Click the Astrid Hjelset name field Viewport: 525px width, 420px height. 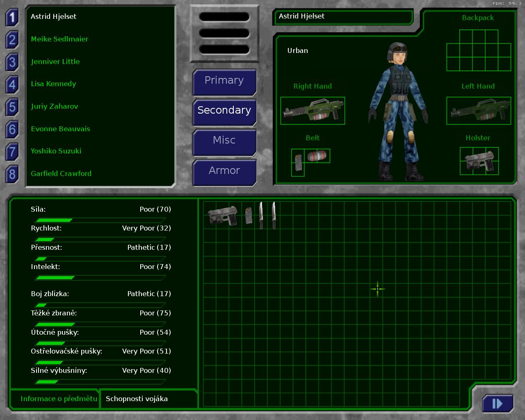click(x=343, y=17)
